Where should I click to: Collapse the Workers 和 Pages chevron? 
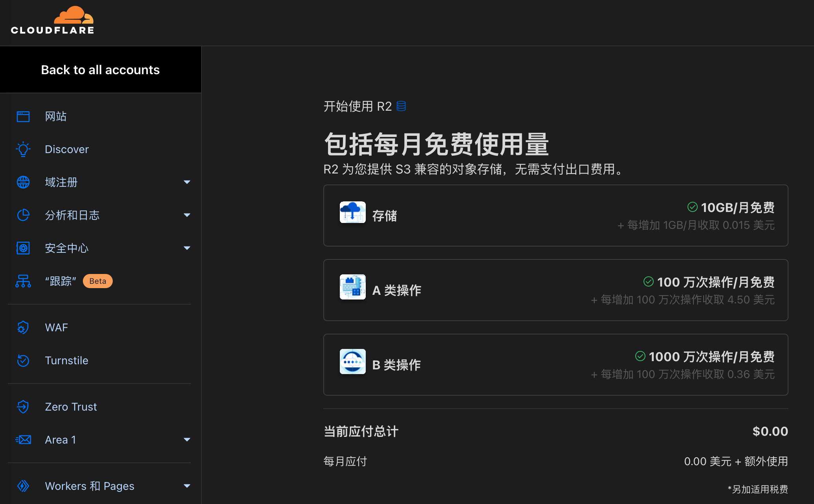pos(187,486)
